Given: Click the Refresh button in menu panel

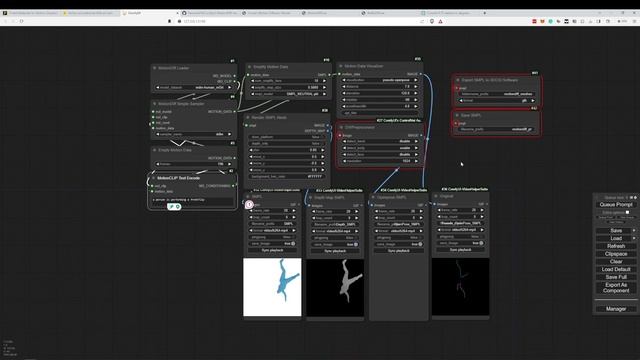Looking at the screenshot, I should click(616, 246).
